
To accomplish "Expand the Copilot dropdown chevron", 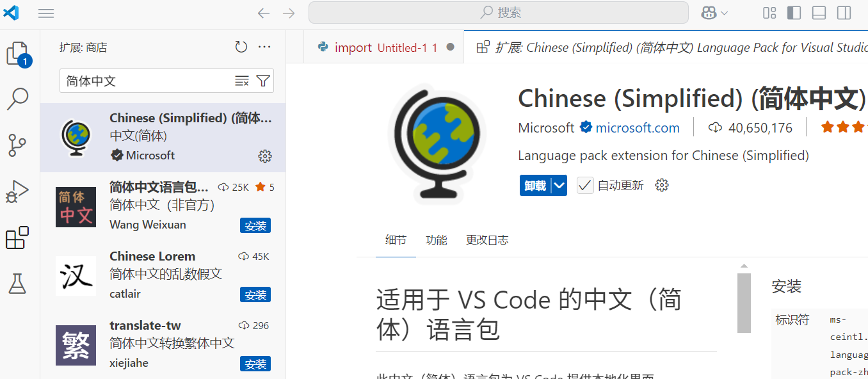I will (724, 13).
